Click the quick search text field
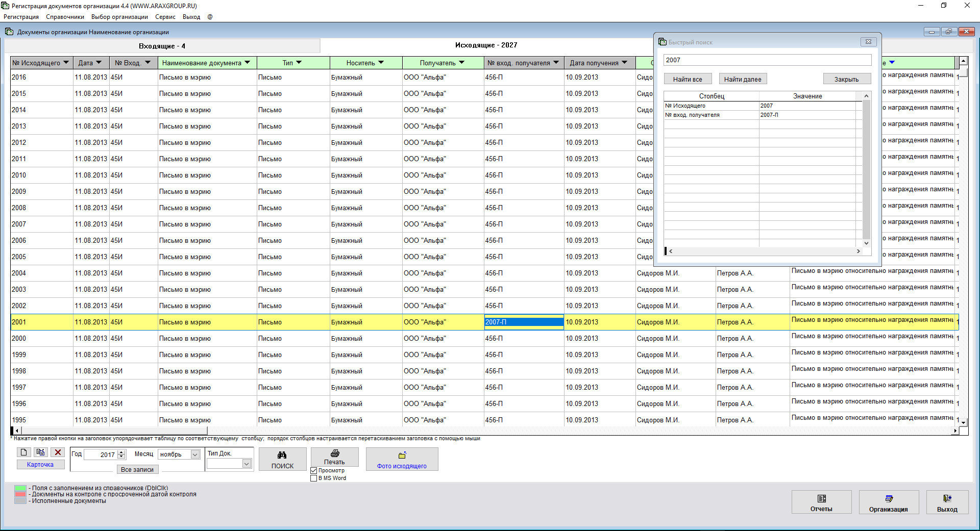 (767, 60)
